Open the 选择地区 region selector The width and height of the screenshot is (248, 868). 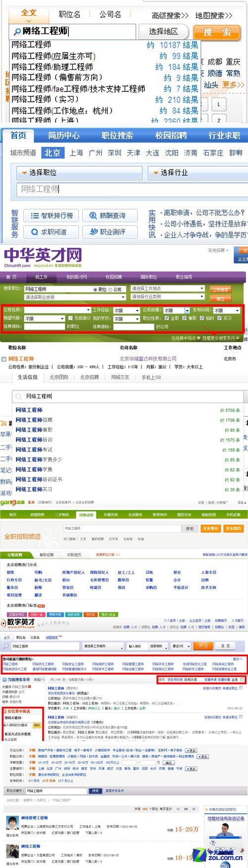pyautogui.click(x=164, y=31)
